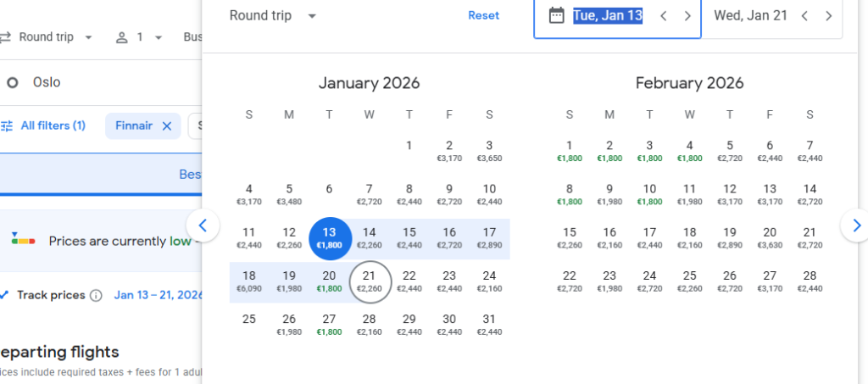Viewport: 868px width, 384px height.
Task: Select January 21 at €2,260
Action: (x=370, y=281)
